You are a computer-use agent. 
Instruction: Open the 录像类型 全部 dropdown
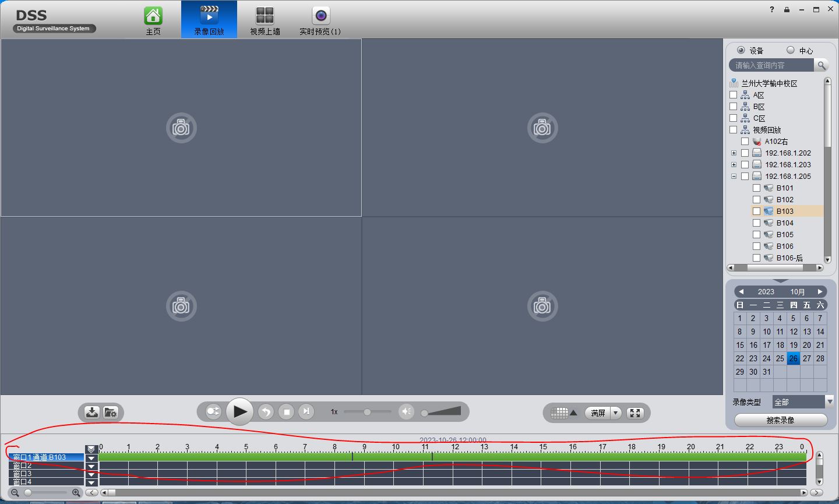[x=803, y=401]
